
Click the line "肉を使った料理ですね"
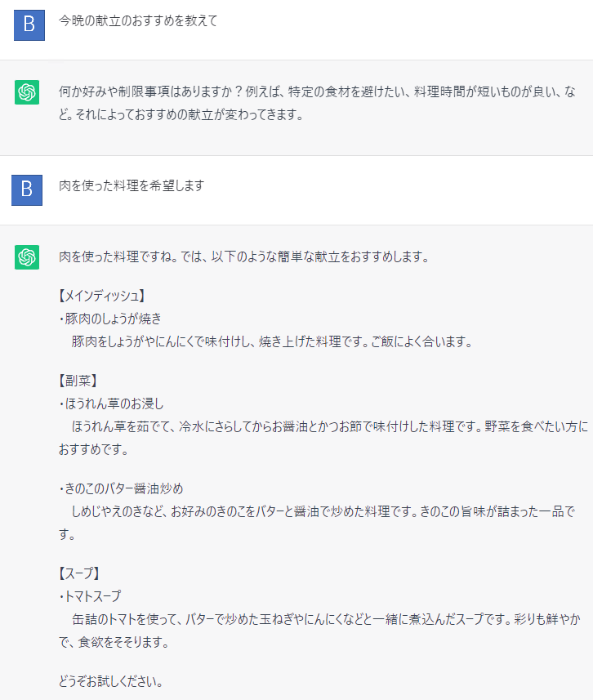243,256
